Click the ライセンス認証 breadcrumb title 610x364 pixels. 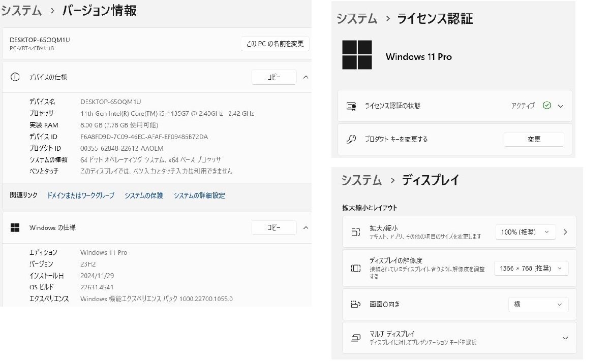pyautogui.click(x=435, y=19)
